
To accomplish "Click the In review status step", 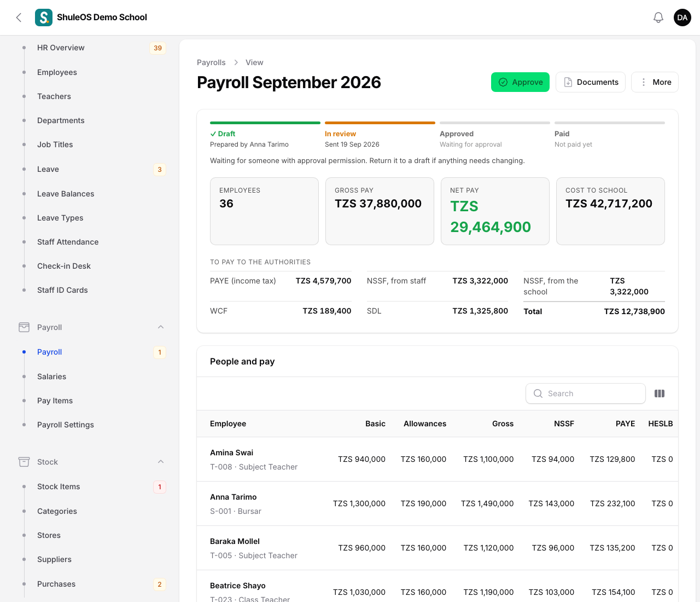I will click(380, 135).
